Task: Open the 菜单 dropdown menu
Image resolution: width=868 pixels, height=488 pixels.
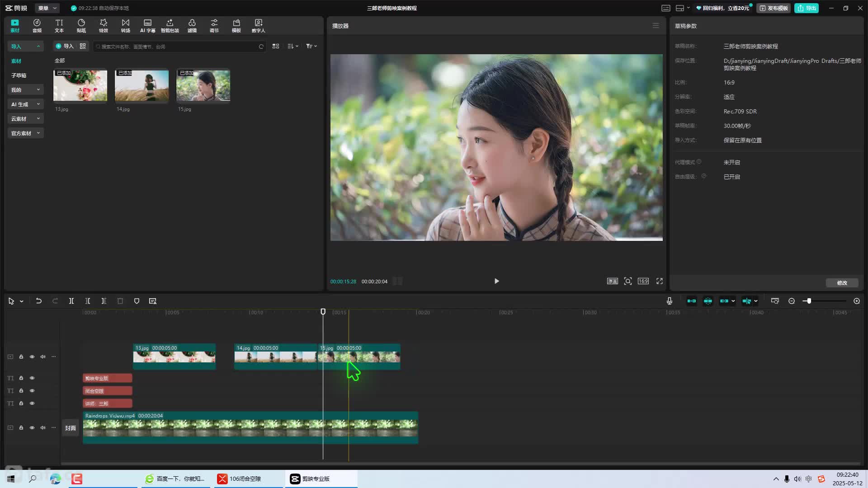Action: pos(47,8)
